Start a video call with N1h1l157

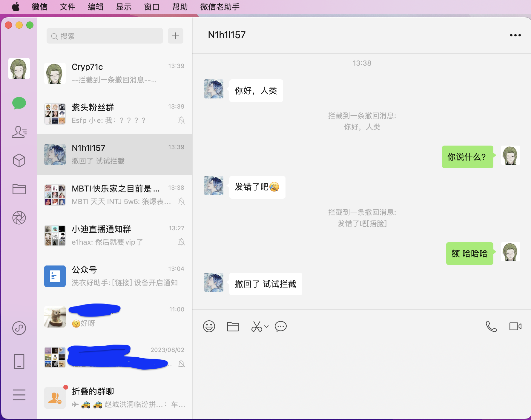tap(515, 326)
